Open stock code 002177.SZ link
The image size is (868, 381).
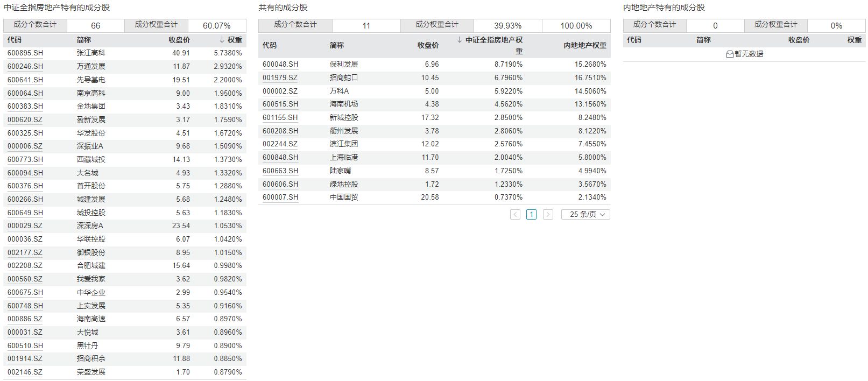pyautogui.click(x=25, y=252)
